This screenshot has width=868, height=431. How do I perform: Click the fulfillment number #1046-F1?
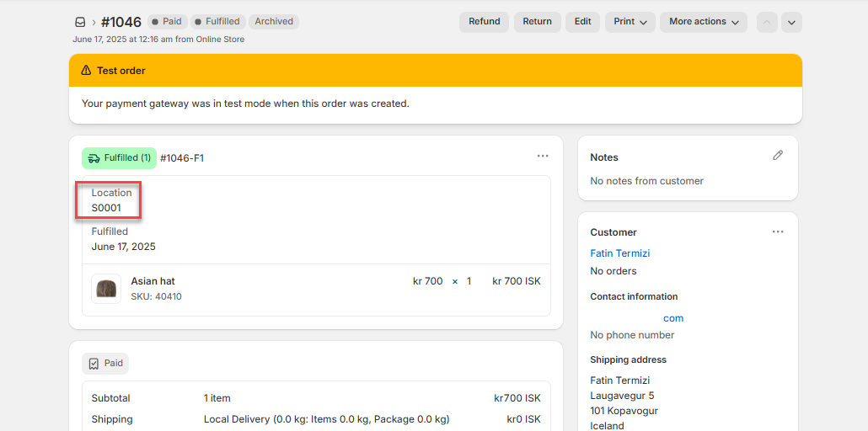(x=182, y=158)
